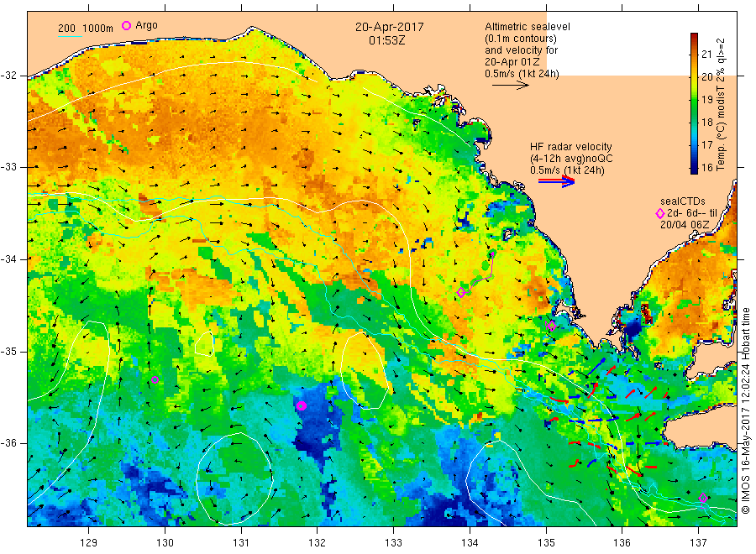The width and height of the screenshot is (756, 554).
Task: Click longitude axis label 133
Action: pyautogui.click(x=393, y=543)
